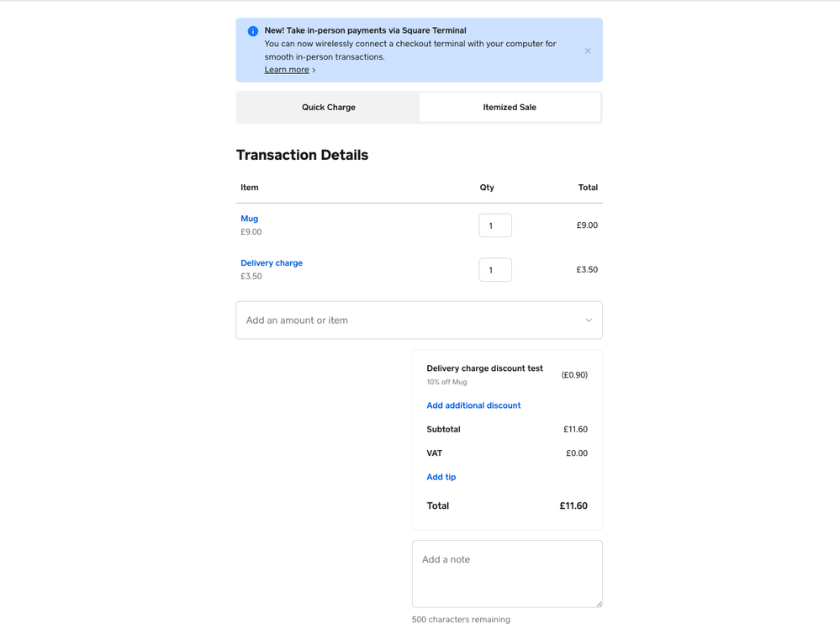Viewport: 840px width, 635px height.
Task: Click the Mug quantity field
Action: click(x=495, y=225)
